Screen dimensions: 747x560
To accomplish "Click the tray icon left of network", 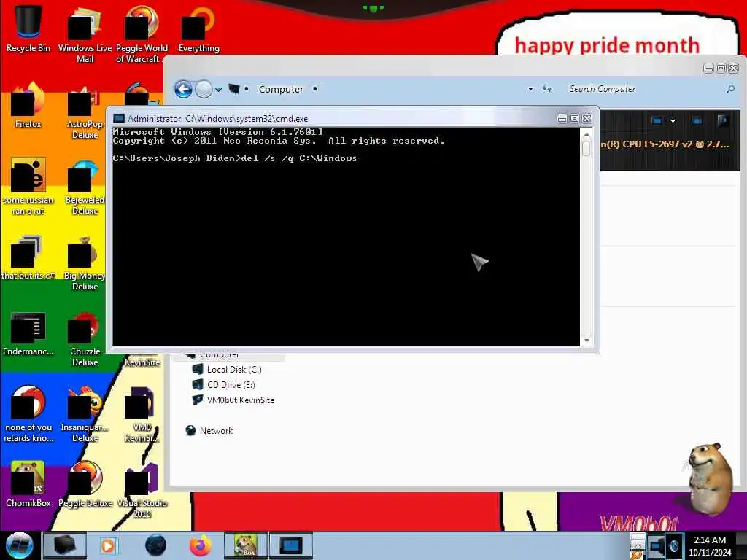I will point(637,545).
